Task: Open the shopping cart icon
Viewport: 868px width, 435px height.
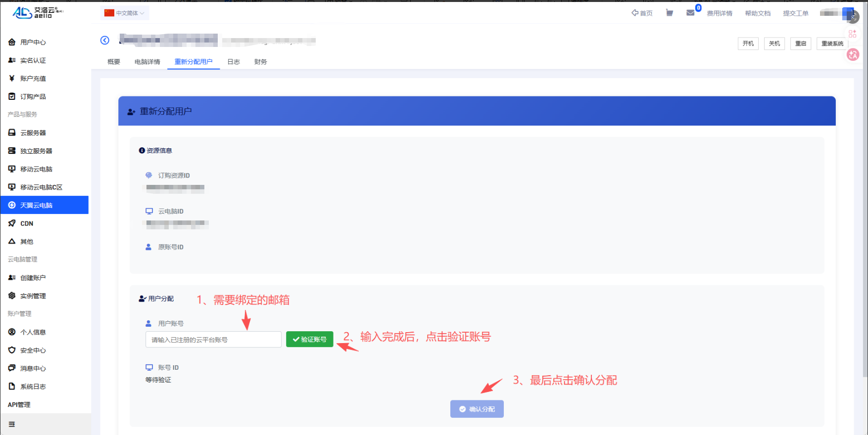Action: [669, 13]
